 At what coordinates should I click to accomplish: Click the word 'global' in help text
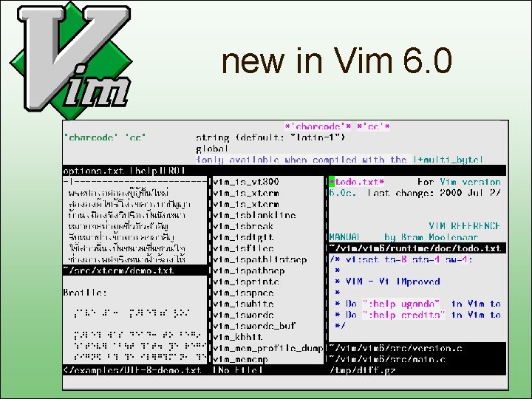pyautogui.click(x=212, y=149)
